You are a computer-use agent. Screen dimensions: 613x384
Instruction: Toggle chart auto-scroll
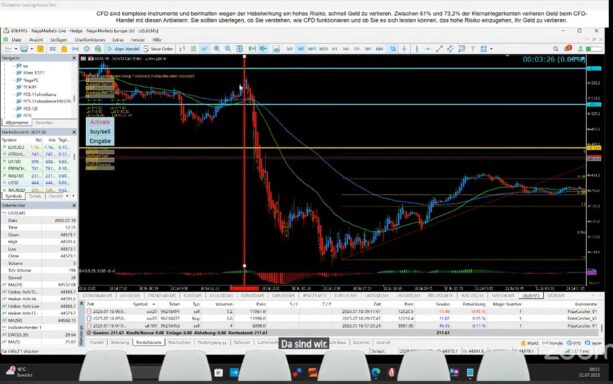(252, 49)
